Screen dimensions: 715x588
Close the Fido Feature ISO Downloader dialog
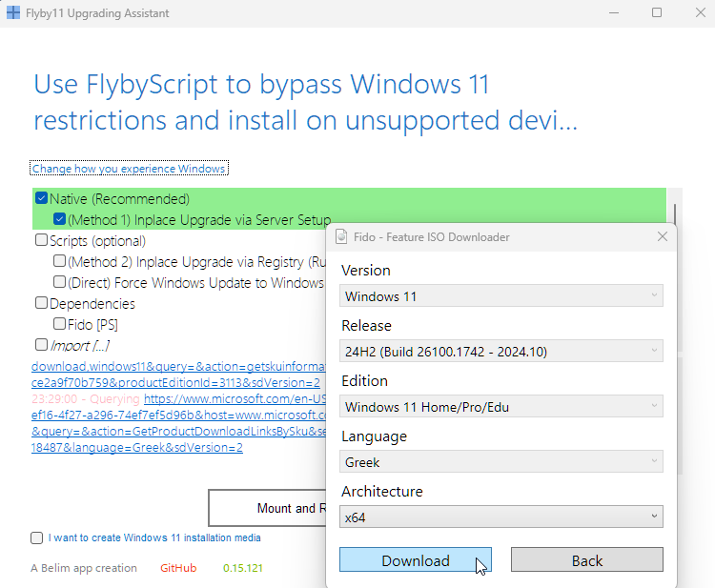click(x=663, y=236)
